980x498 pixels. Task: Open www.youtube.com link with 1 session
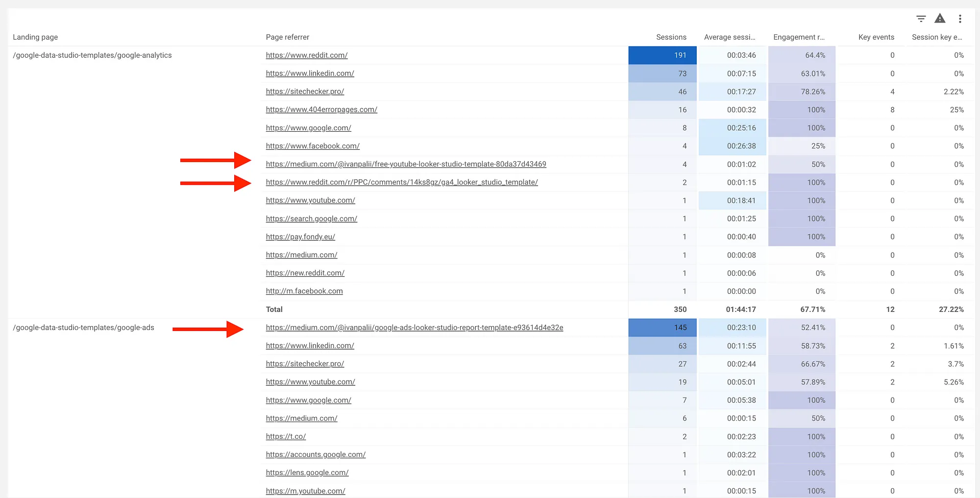click(310, 200)
